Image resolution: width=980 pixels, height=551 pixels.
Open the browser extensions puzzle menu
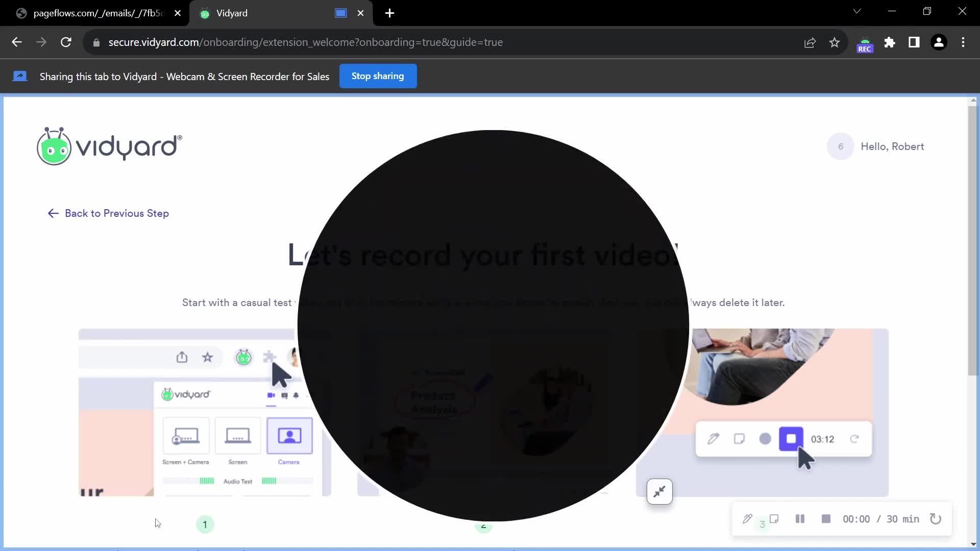[x=890, y=42]
